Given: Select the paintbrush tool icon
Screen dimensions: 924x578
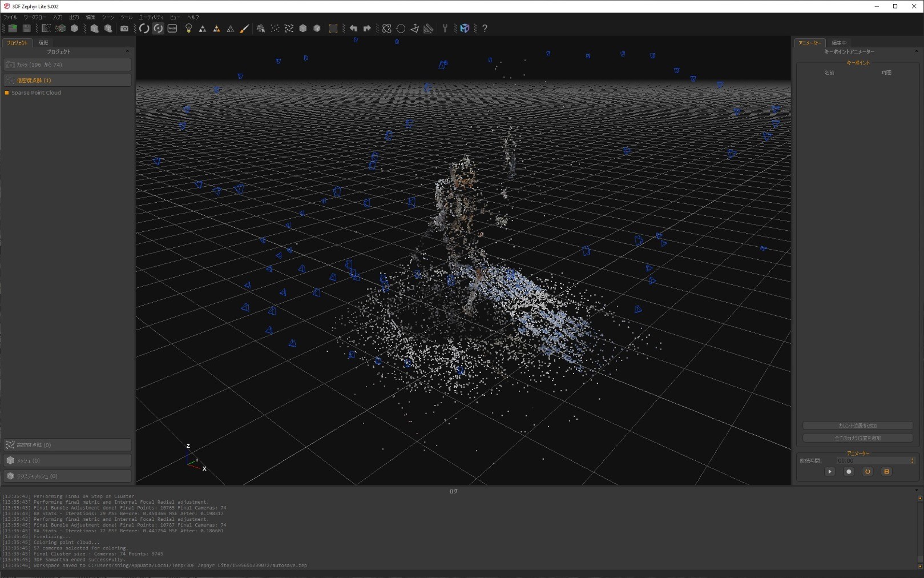Looking at the screenshot, I should pyautogui.click(x=244, y=29).
